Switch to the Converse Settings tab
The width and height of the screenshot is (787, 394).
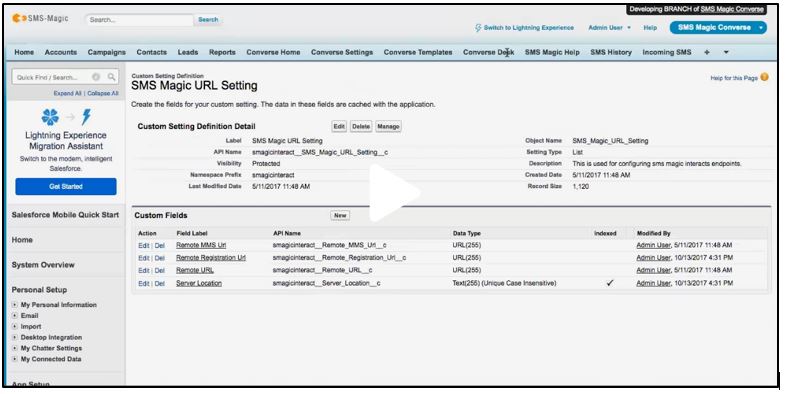click(x=342, y=52)
